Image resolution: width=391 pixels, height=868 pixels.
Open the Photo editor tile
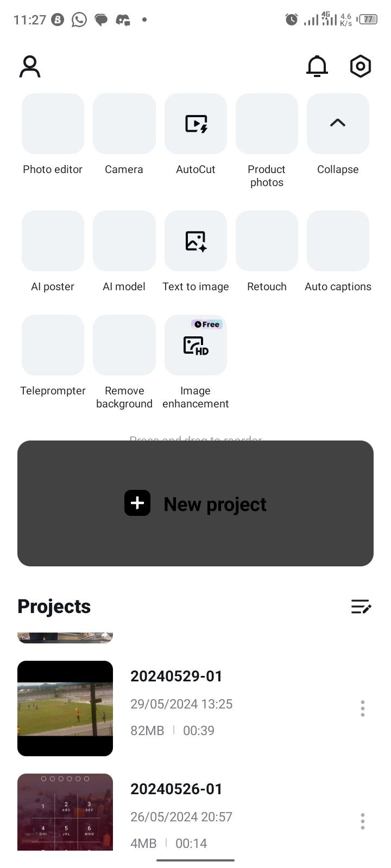point(53,124)
